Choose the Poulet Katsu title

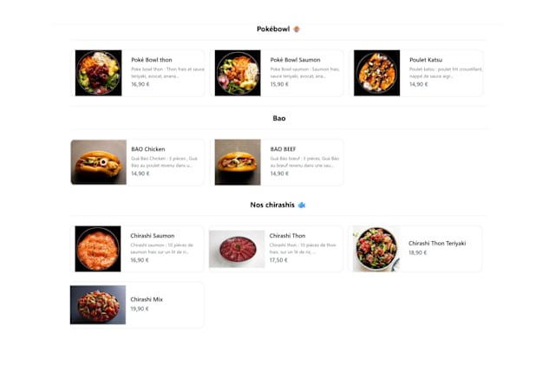point(426,60)
